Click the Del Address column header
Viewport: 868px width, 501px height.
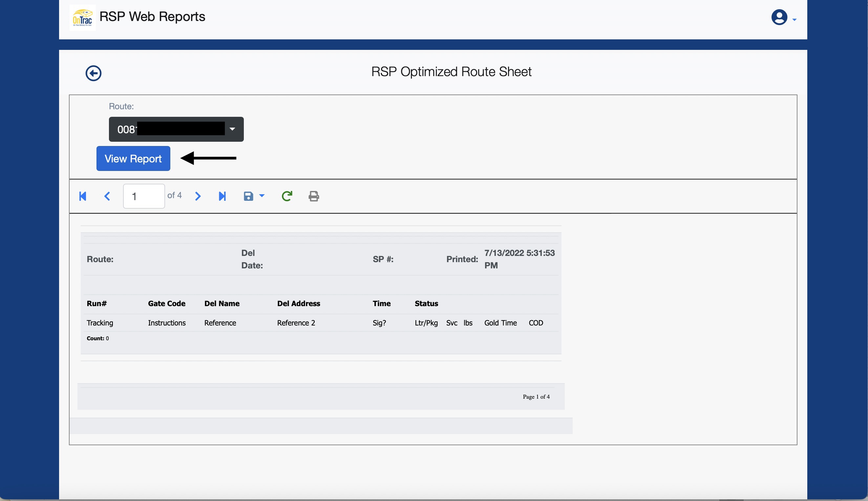pos(298,303)
